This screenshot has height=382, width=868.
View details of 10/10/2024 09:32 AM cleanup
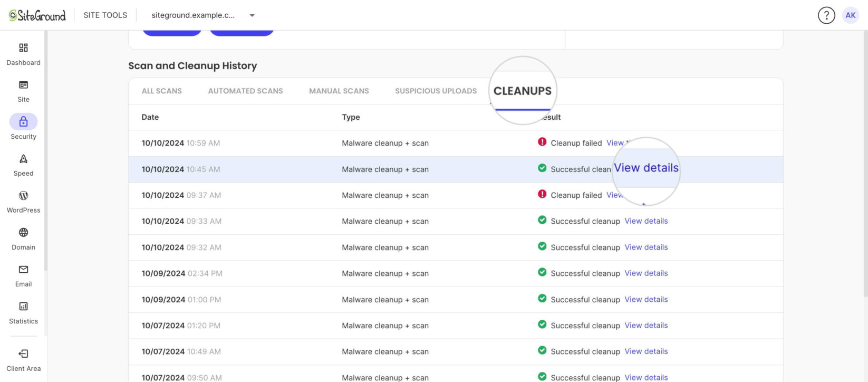point(646,247)
